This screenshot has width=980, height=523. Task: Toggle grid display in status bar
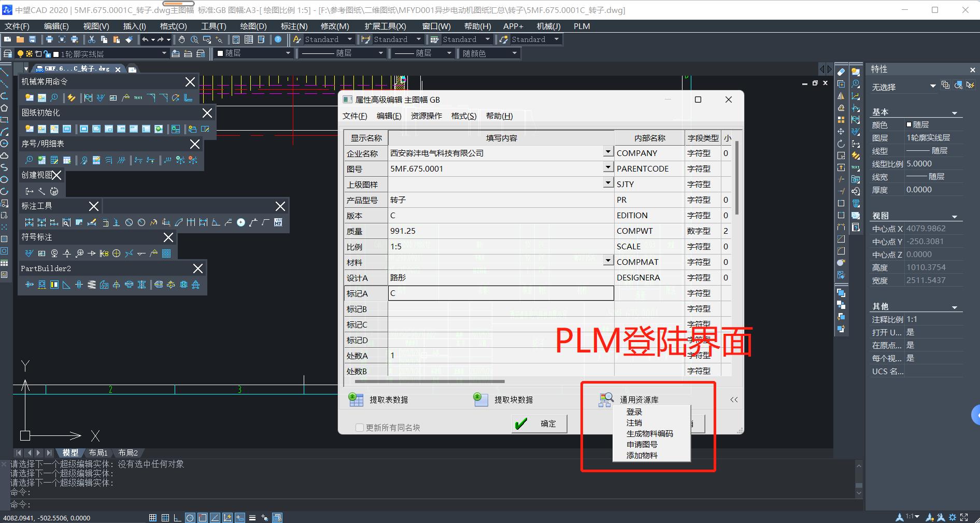click(165, 517)
